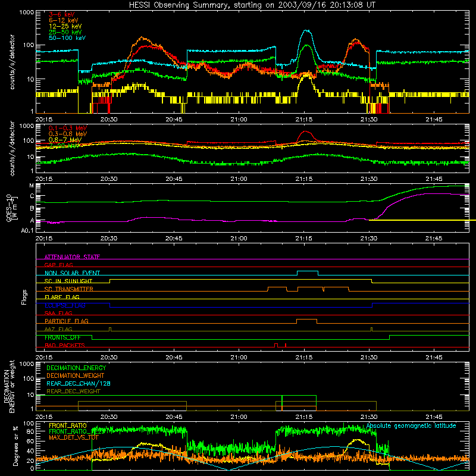Click the 25-50 keV legend entry
Viewport: 476px width, 476px height.
coord(65,32)
